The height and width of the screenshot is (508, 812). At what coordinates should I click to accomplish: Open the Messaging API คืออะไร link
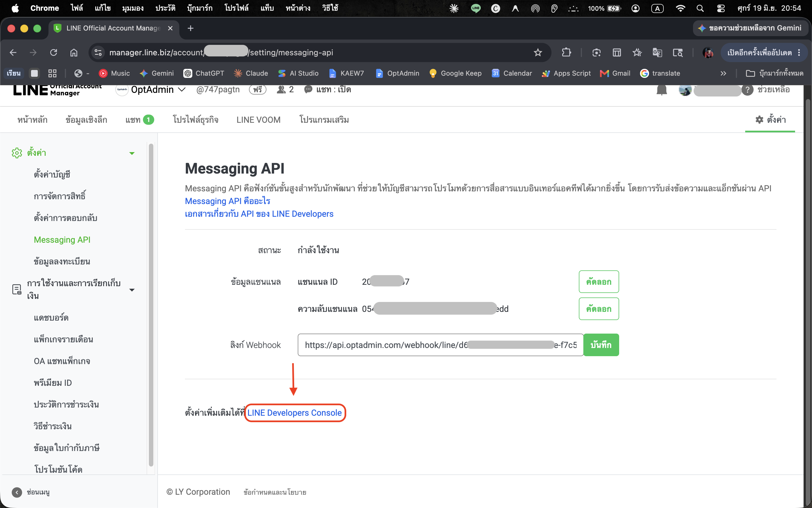228,201
